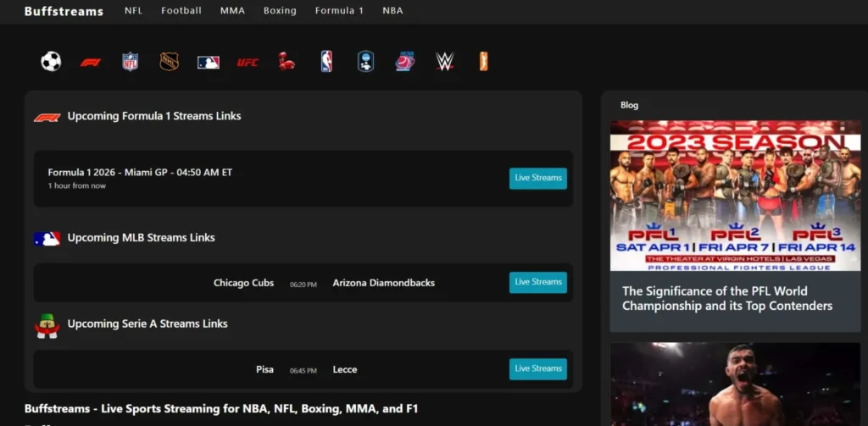Click the Lecce team name
The height and width of the screenshot is (426, 868).
345,369
